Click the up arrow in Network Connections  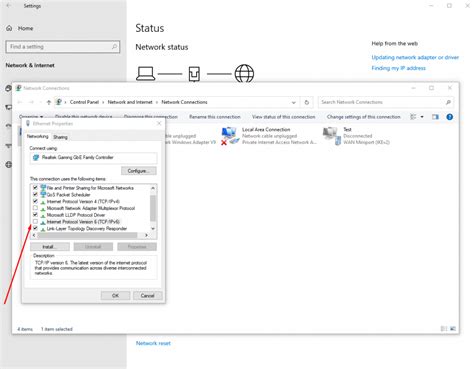click(x=49, y=102)
